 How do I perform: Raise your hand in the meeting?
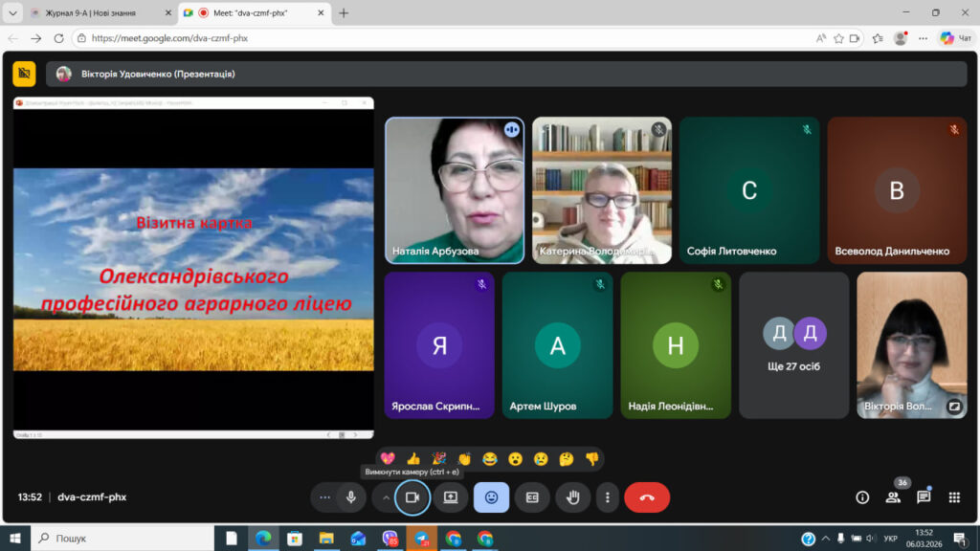(x=572, y=497)
